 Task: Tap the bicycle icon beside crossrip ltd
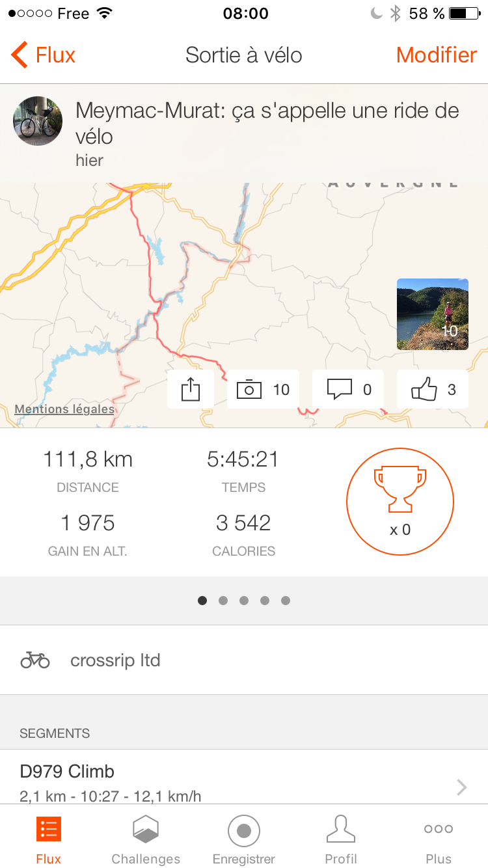tap(35, 660)
